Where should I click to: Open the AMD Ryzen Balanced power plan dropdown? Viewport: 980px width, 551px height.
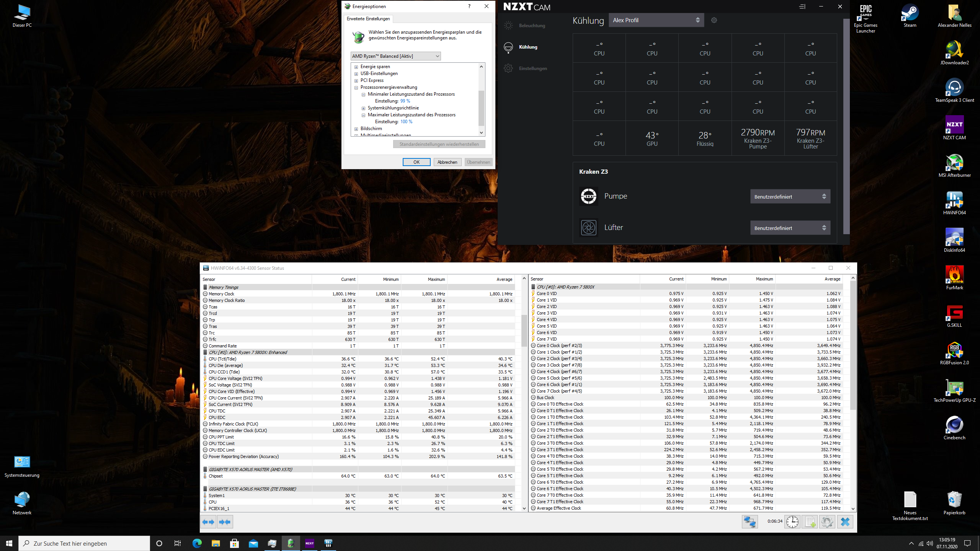(x=395, y=56)
